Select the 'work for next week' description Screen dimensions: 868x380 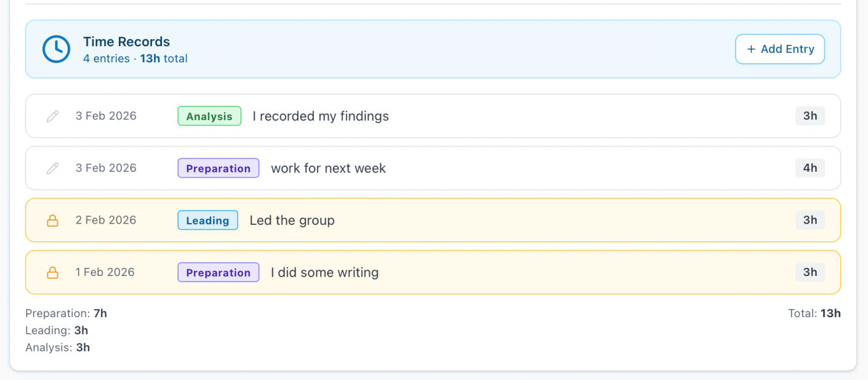point(328,168)
